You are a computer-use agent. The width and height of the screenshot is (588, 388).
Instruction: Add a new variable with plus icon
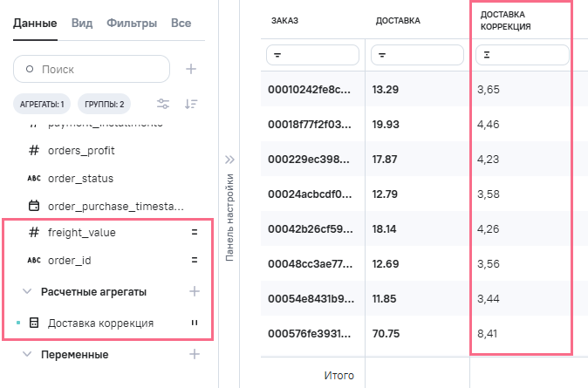point(195,354)
